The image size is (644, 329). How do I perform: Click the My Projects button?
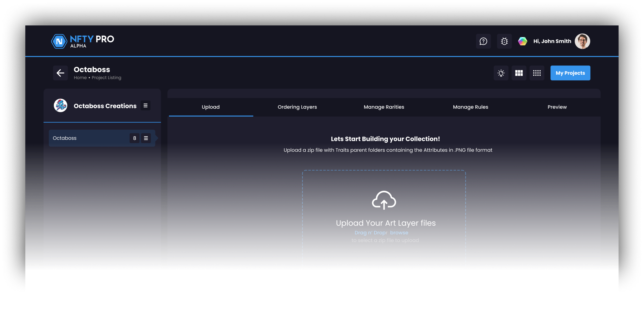570,73
